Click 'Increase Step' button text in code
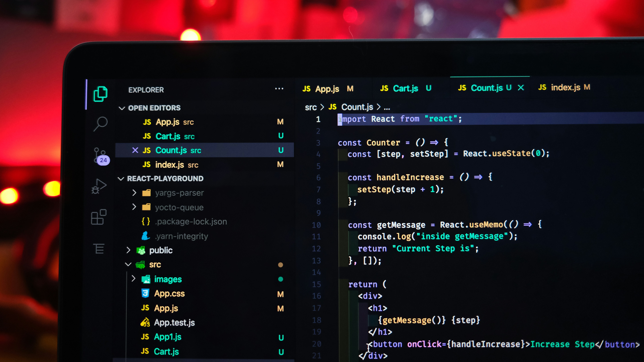644x362 pixels. tap(562, 344)
